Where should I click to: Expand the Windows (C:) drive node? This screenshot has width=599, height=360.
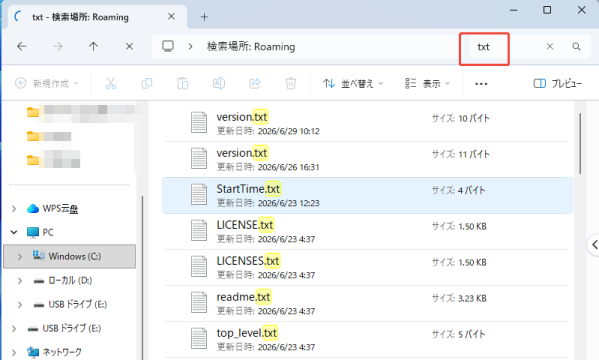(x=20, y=256)
